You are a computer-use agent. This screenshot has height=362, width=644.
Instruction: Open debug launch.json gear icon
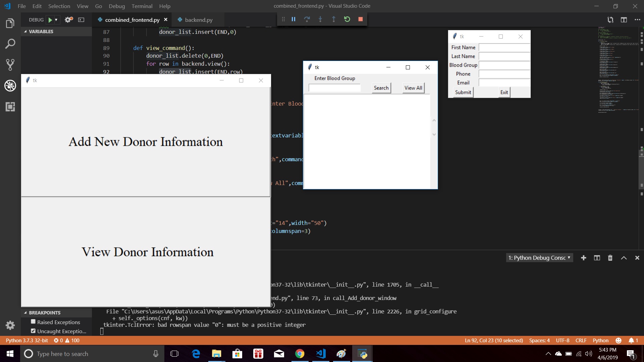point(68,20)
